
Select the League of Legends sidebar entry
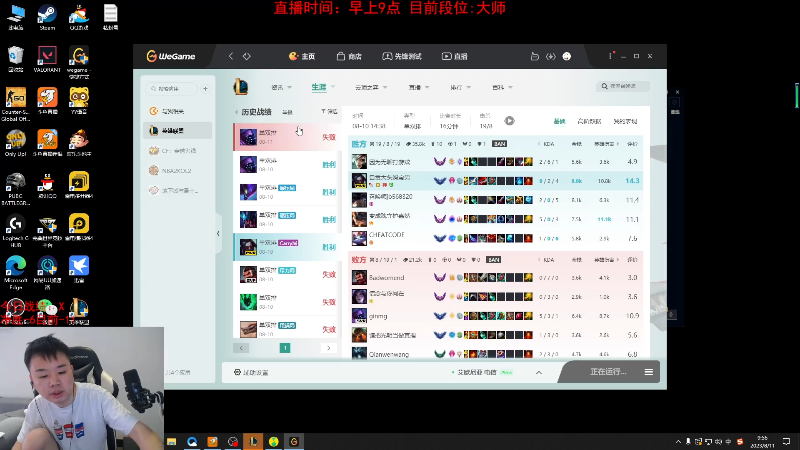click(x=178, y=131)
